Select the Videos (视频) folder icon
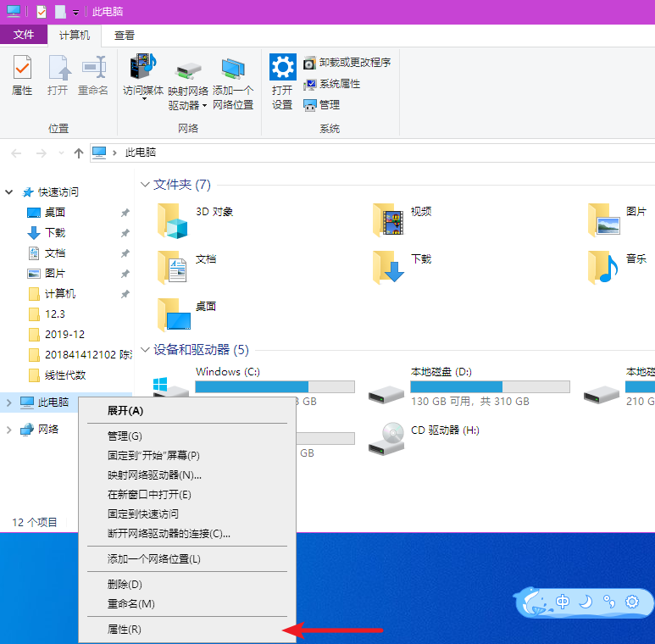This screenshot has height=644, width=655. (388, 220)
